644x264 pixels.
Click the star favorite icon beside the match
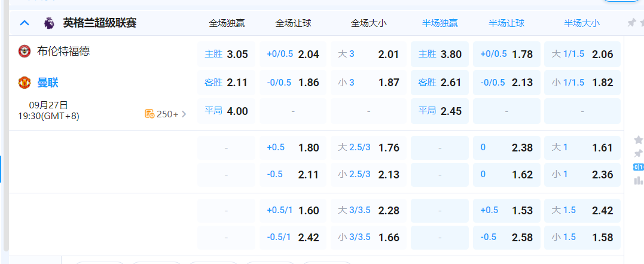(638, 139)
